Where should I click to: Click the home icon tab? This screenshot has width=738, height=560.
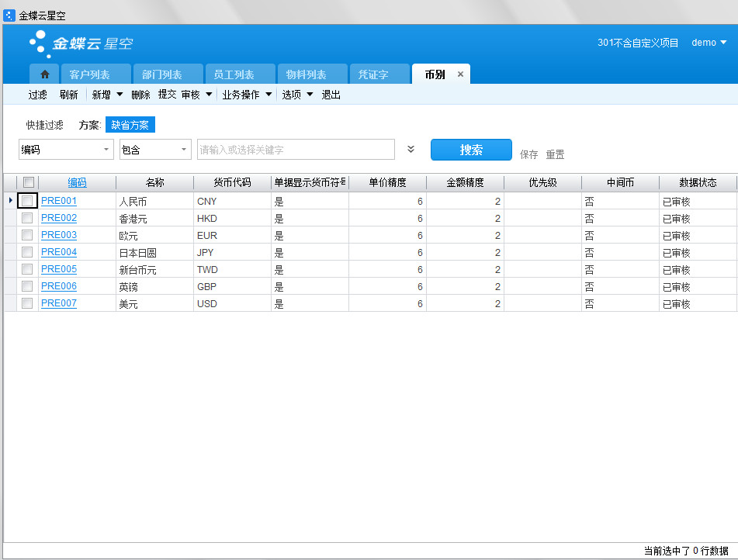pos(45,74)
